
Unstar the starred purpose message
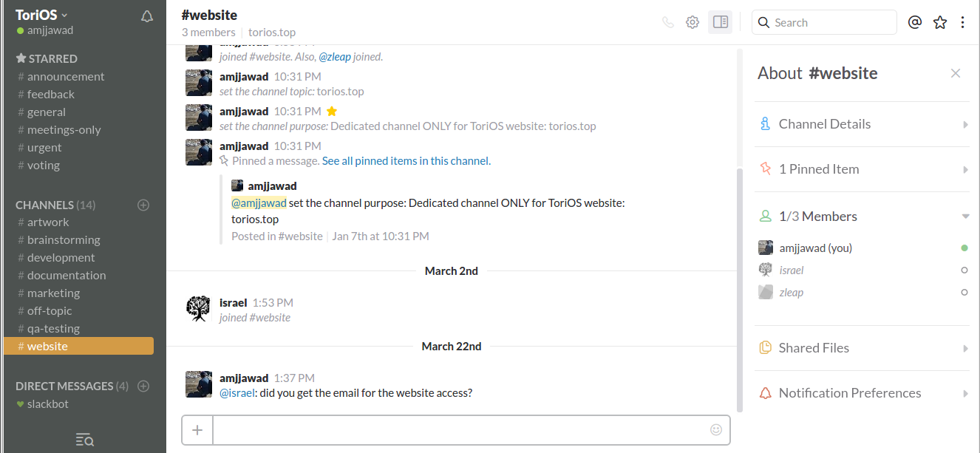coord(332,112)
